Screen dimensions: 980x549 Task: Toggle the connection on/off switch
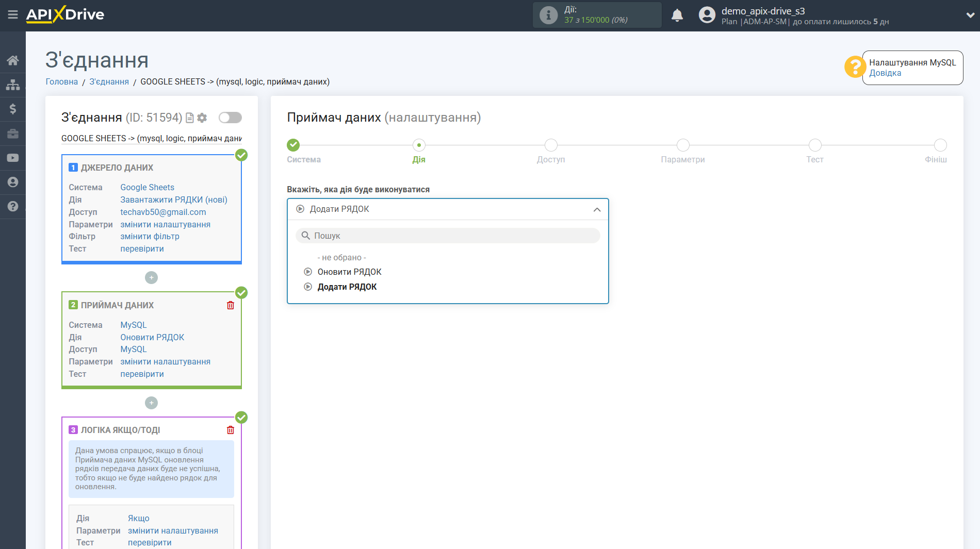click(230, 118)
